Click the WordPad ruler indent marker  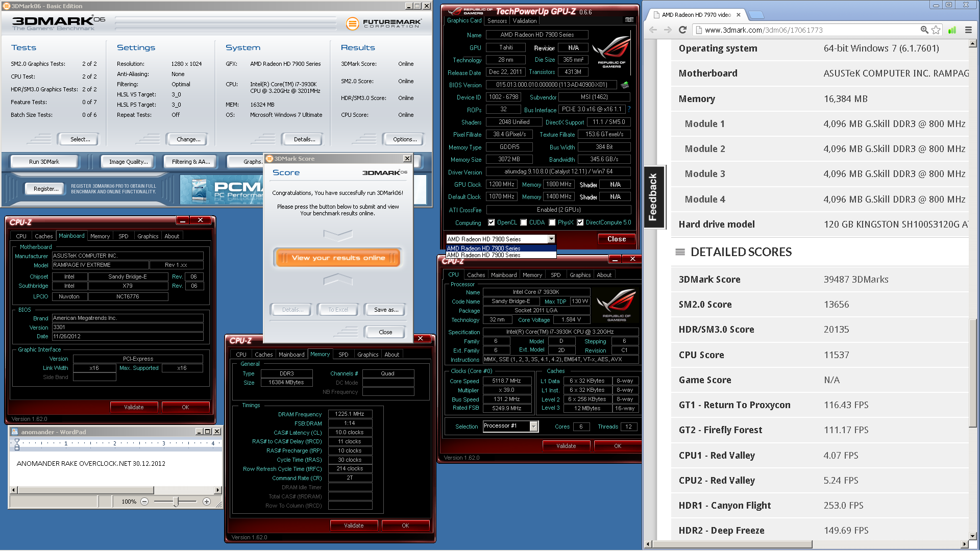pyautogui.click(x=17, y=444)
